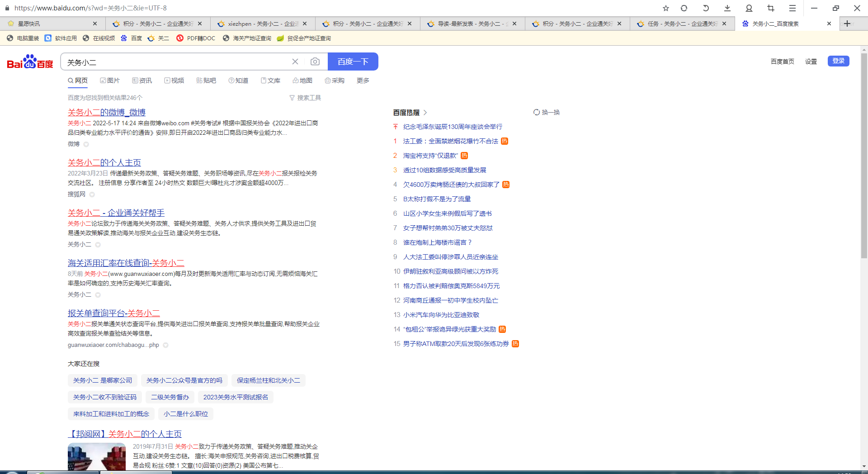Clear the search box with the X icon

[295, 62]
